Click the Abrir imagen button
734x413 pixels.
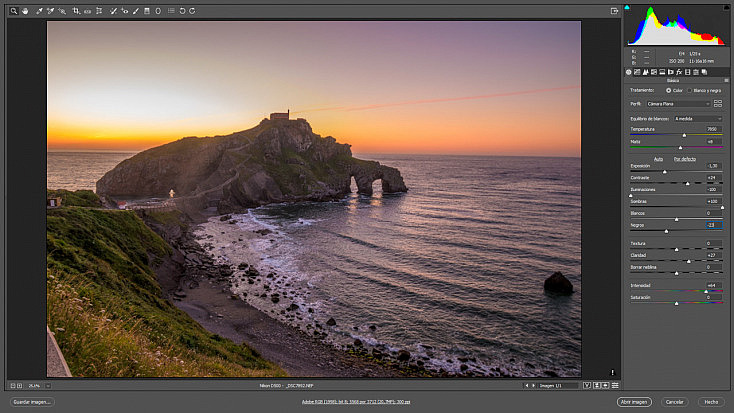[634, 402]
